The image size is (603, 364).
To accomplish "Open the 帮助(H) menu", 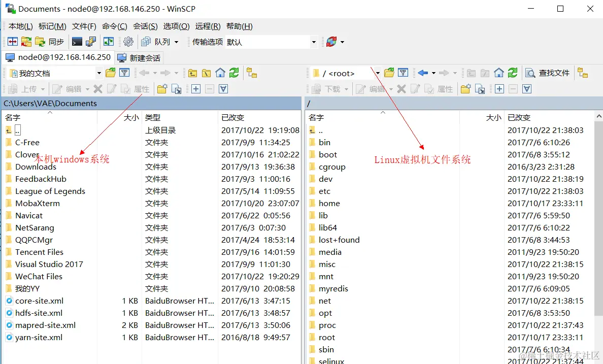I will click(240, 26).
